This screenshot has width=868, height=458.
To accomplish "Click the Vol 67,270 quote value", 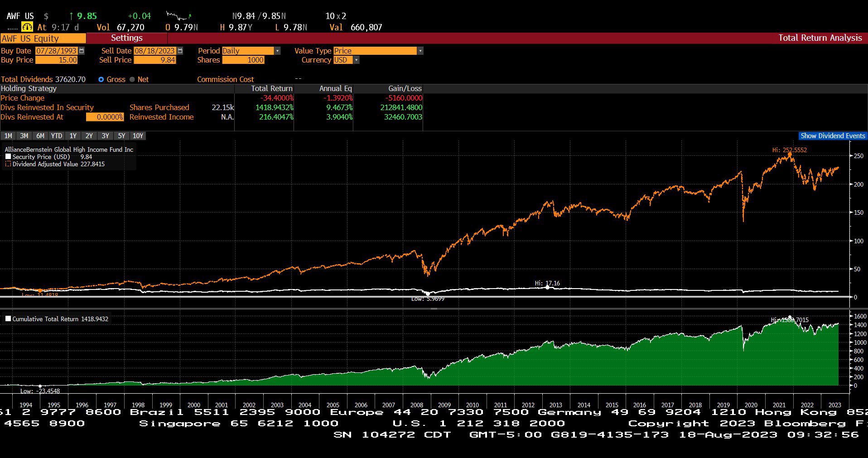I will coord(121,27).
